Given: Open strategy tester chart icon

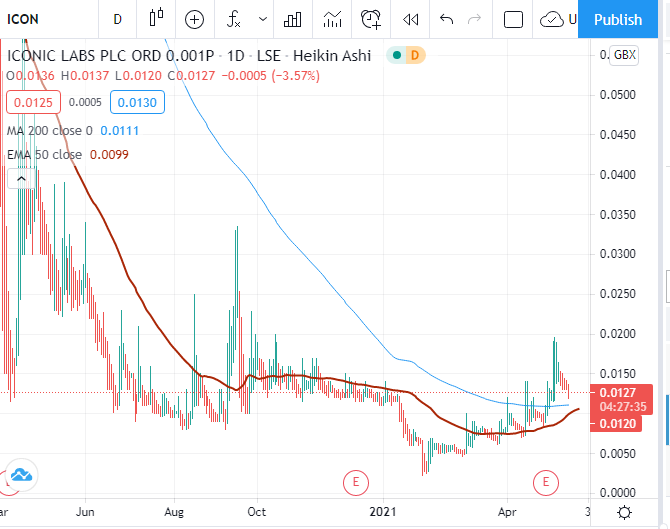Looking at the screenshot, I should (332, 19).
